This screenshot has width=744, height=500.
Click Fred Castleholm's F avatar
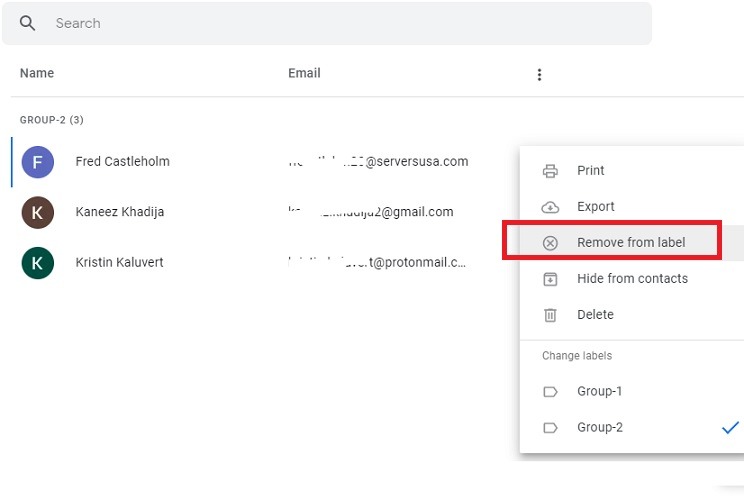pyautogui.click(x=37, y=162)
